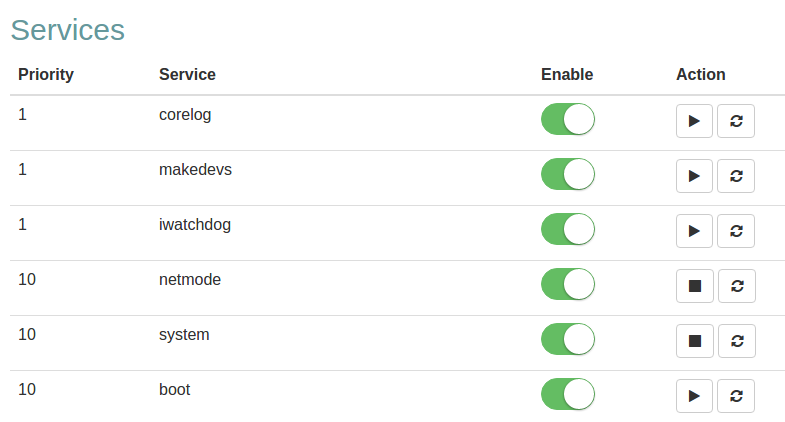This screenshot has width=785, height=422.
Task: Click the Priority column header
Action: click(46, 74)
